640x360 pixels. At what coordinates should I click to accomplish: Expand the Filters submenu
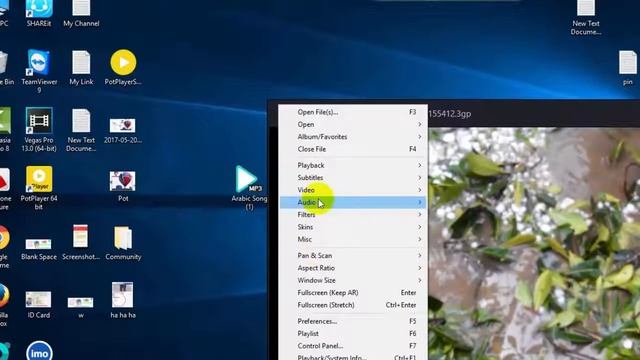click(353, 215)
